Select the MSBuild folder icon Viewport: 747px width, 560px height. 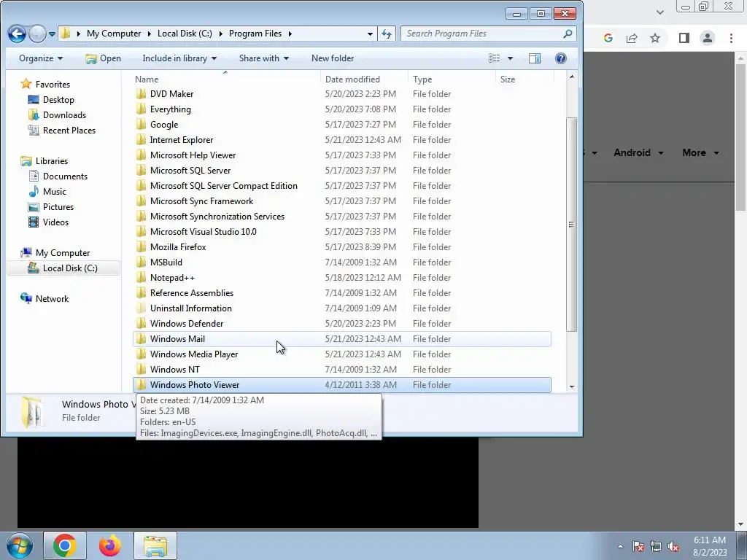click(141, 262)
